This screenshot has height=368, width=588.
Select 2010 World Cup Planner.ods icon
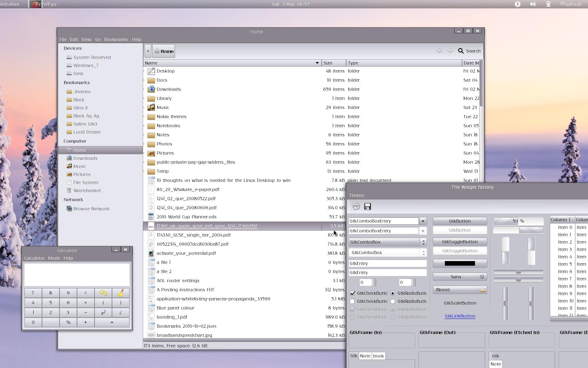pos(151,217)
